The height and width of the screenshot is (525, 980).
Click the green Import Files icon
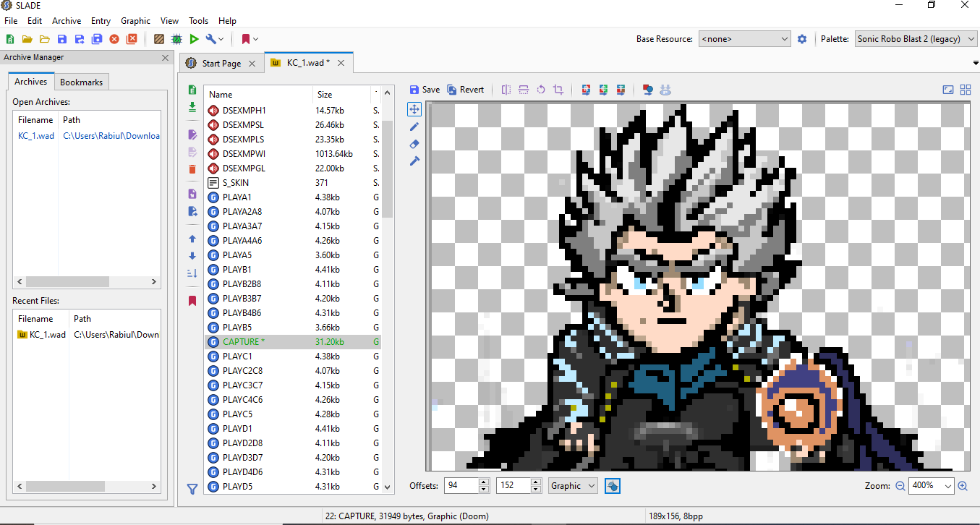click(x=192, y=107)
